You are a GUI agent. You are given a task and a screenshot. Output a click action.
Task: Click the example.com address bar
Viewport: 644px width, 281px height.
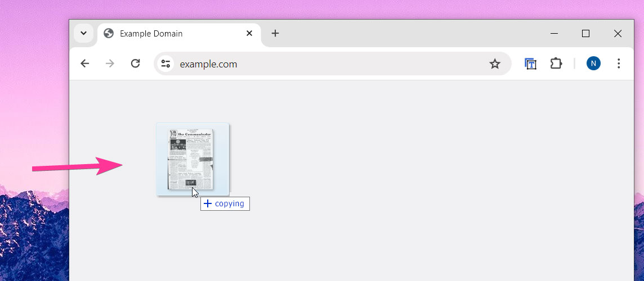click(x=327, y=64)
